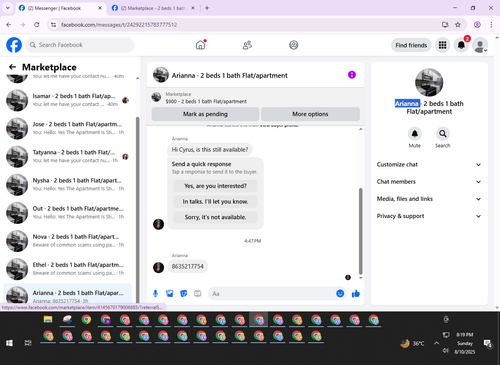Expand Chat members section

pyautogui.click(x=429, y=182)
